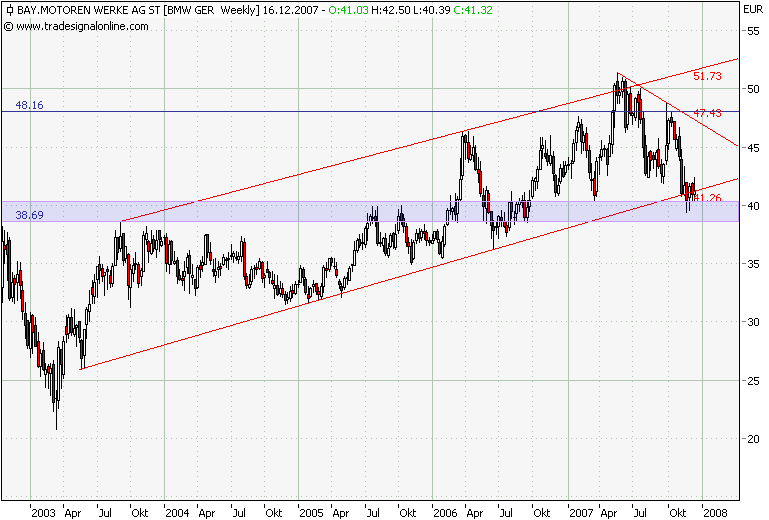Click the BAY.MOTOREN WERKE AG ST title text
The image size is (769, 520).
pos(88,10)
